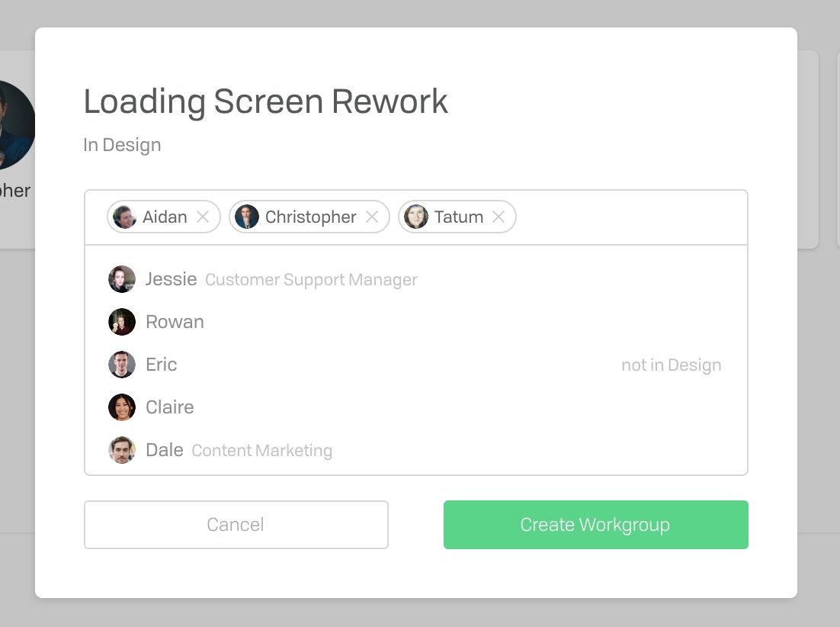Click the Cancel button
Image resolution: width=840 pixels, height=627 pixels.
pos(236,525)
